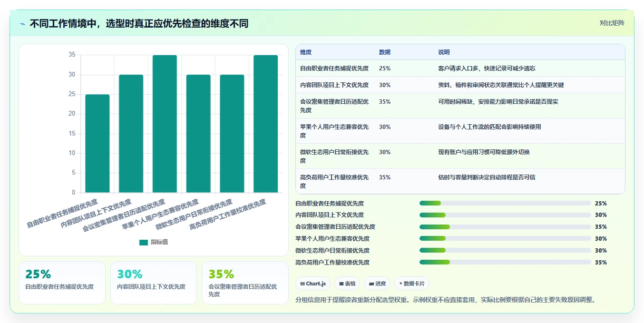Open the 35% 会议密集管理者日历适配优先度 data card
This screenshot has height=323, width=644.
tap(245, 283)
